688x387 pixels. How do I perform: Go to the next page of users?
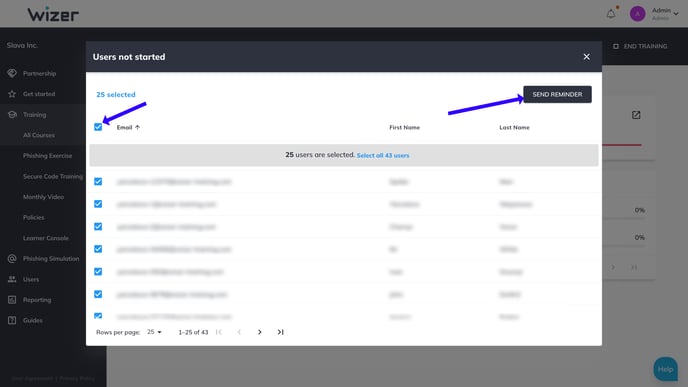click(x=260, y=332)
